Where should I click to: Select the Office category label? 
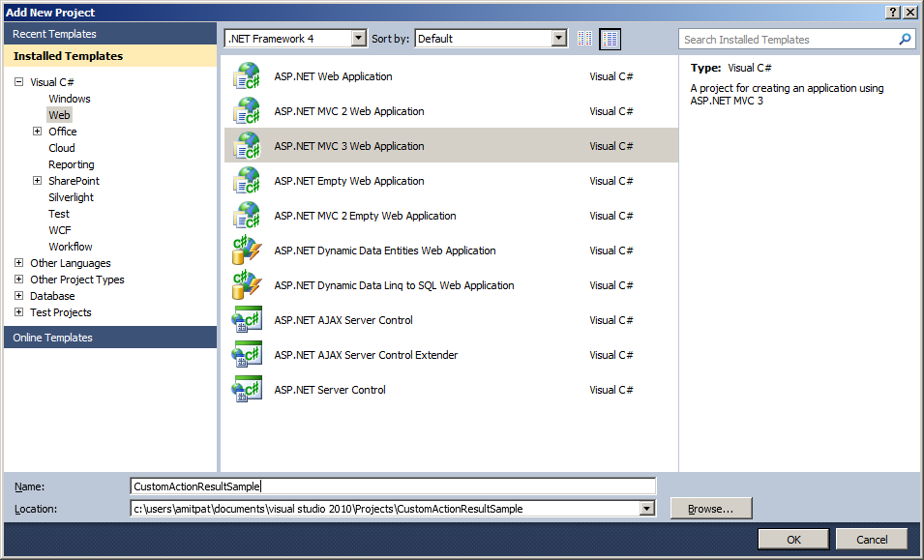pos(63,132)
